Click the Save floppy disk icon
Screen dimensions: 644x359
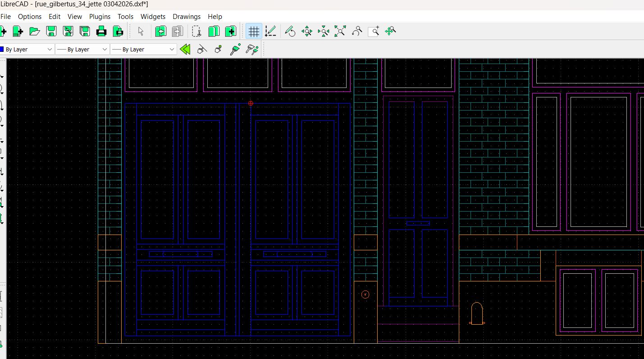(x=51, y=31)
